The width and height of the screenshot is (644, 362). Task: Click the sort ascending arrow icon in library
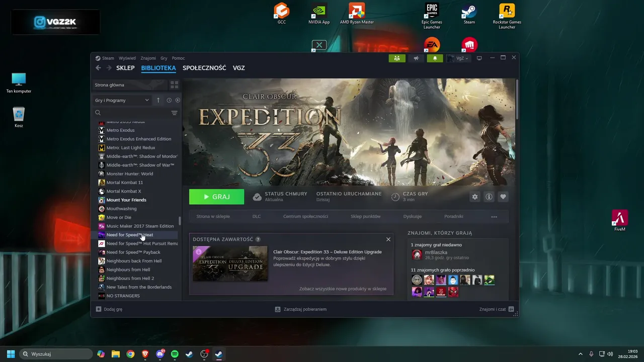pyautogui.click(x=158, y=100)
